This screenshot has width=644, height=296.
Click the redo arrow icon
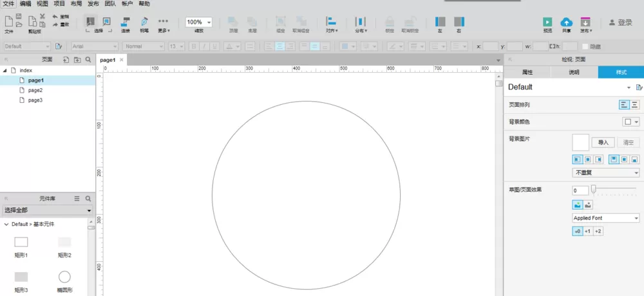55,24
